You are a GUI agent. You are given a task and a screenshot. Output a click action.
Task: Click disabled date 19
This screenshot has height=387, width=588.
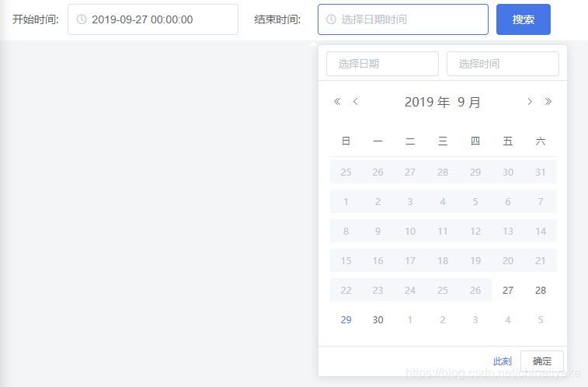click(475, 260)
